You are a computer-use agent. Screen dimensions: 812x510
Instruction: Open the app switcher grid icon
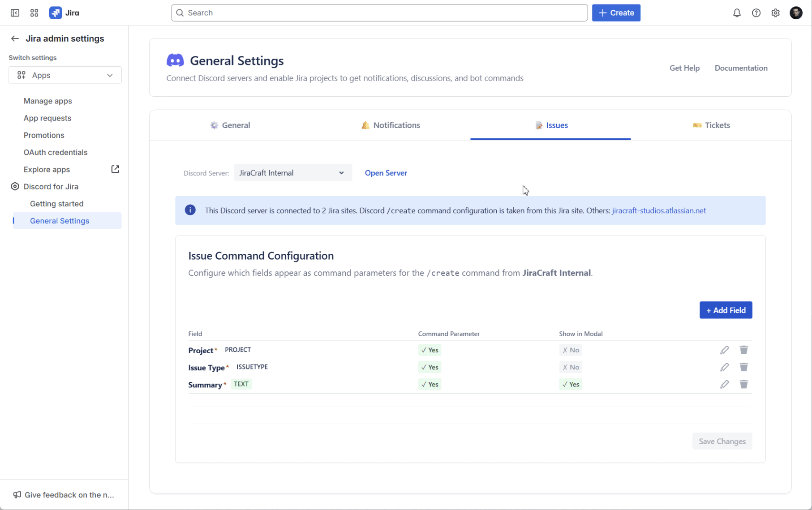[x=34, y=13]
